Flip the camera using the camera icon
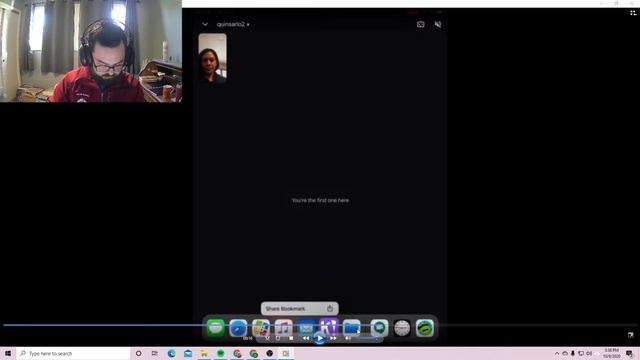640x360 pixels. pyautogui.click(x=420, y=24)
